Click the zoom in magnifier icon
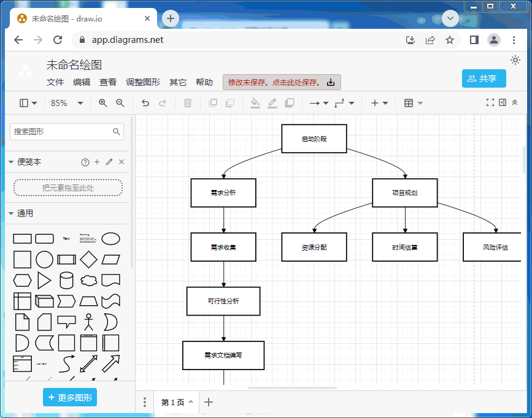The image size is (532, 418). (x=103, y=103)
